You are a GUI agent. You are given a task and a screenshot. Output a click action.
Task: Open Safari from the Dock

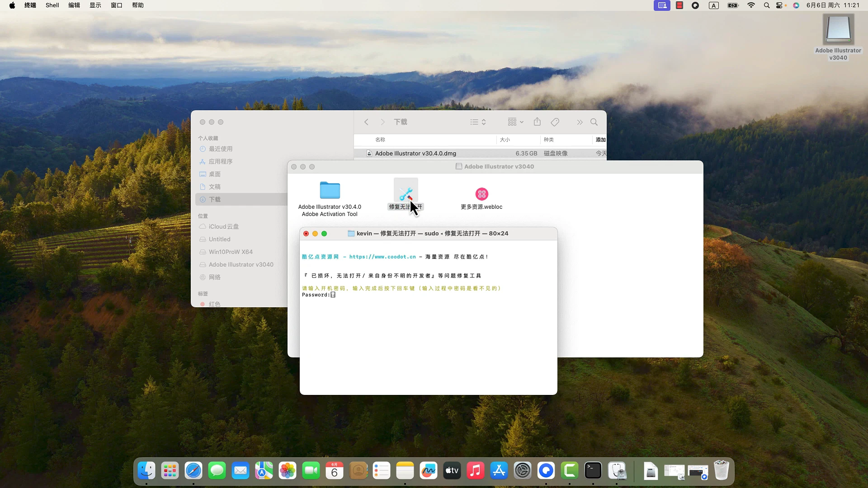pos(193,471)
